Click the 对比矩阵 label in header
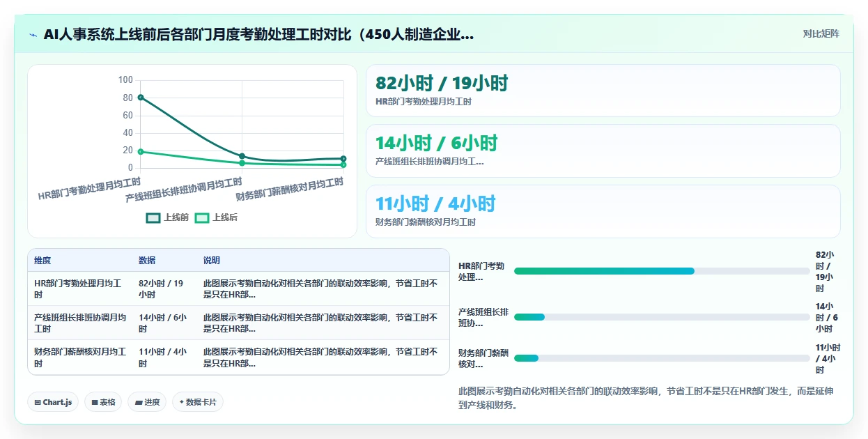The height and width of the screenshot is (439, 868). point(821,33)
